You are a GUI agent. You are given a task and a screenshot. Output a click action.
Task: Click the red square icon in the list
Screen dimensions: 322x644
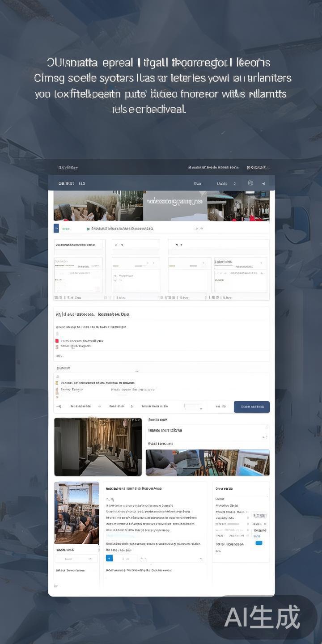[57, 341]
